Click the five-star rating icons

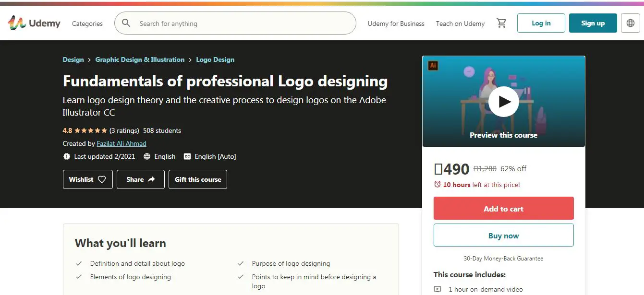(x=91, y=130)
